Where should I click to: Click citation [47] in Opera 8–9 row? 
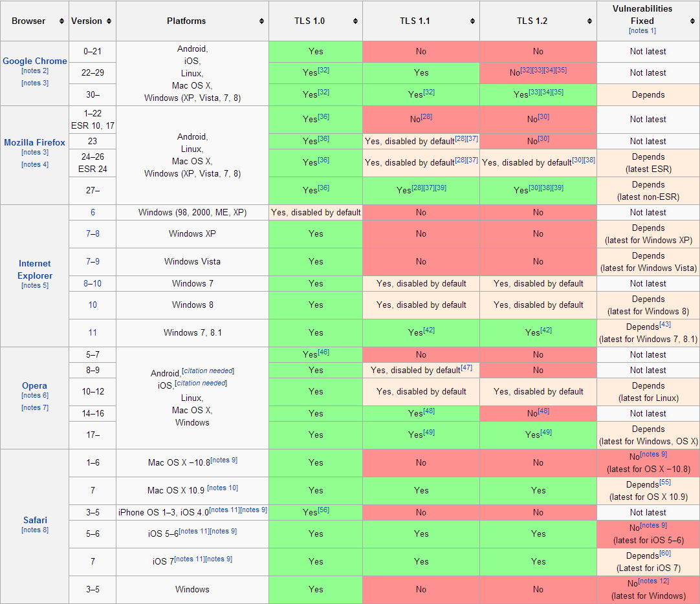point(466,367)
